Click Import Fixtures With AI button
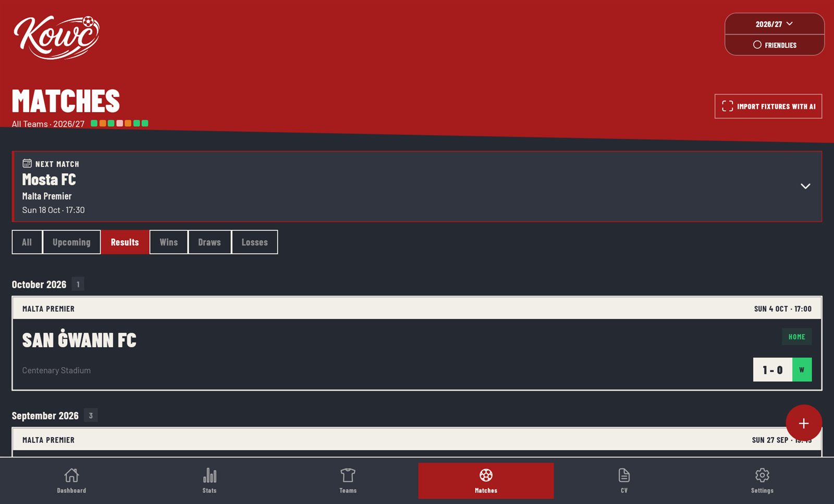834x504 pixels. (x=768, y=106)
